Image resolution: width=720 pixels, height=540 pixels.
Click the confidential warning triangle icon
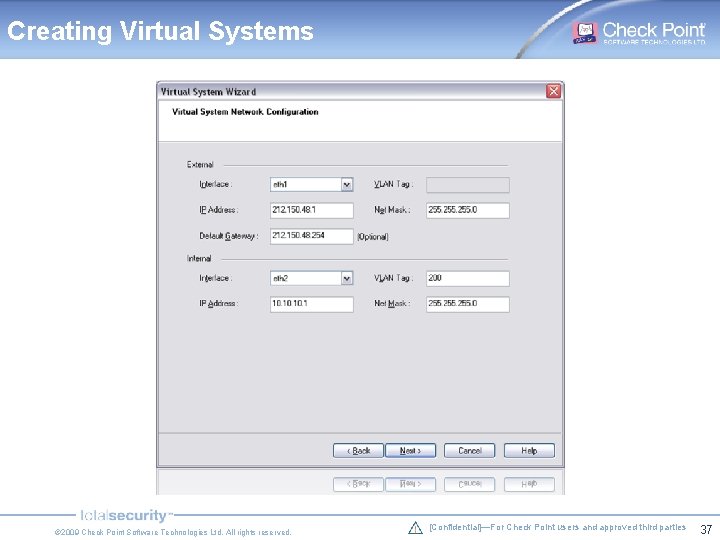point(415,528)
